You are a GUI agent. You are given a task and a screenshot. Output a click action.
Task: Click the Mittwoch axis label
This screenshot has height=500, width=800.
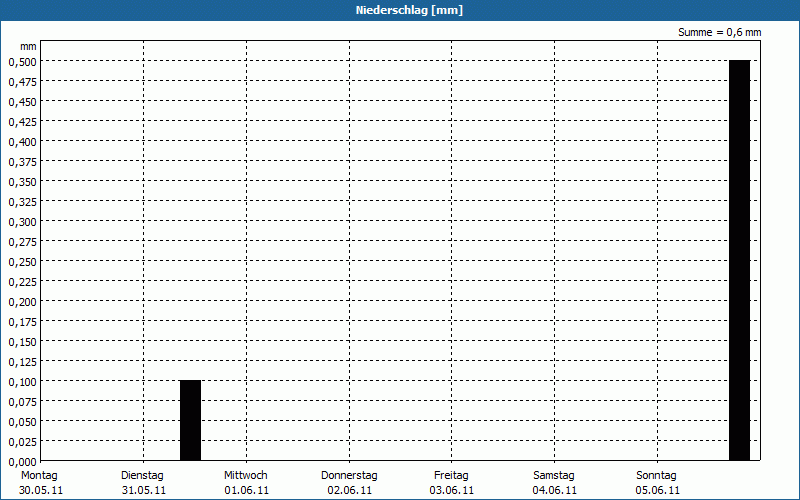pos(245,476)
